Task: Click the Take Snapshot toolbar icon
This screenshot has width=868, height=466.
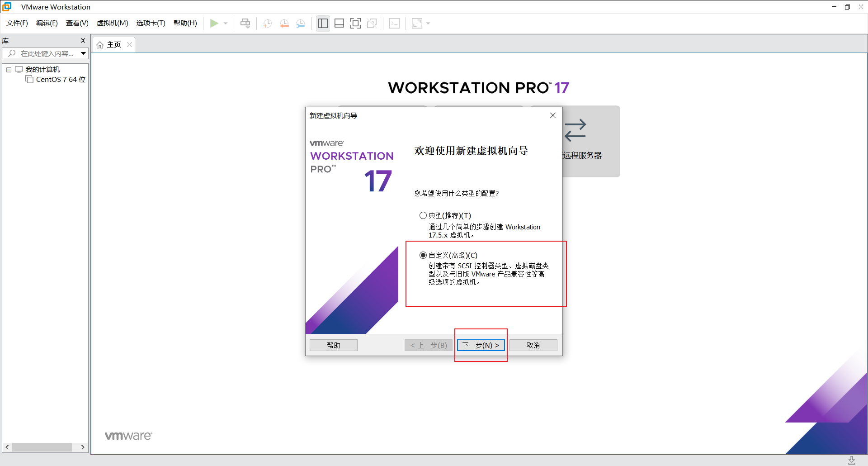Action: [268, 23]
